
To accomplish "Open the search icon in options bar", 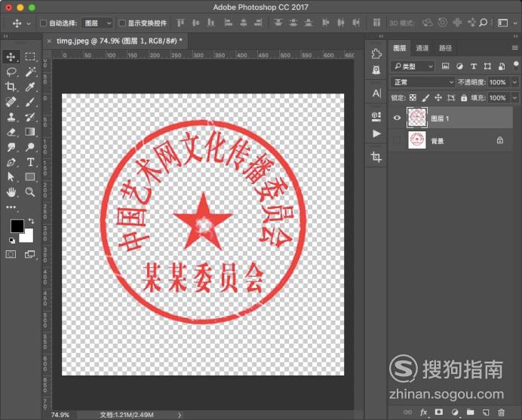I will [x=483, y=23].
